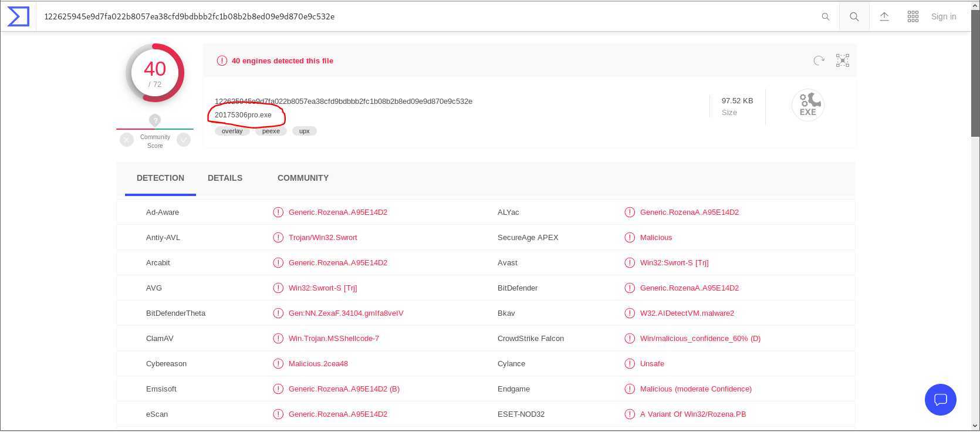
Task: Click the file hash text in summary
Action: [x=343, y=102]
